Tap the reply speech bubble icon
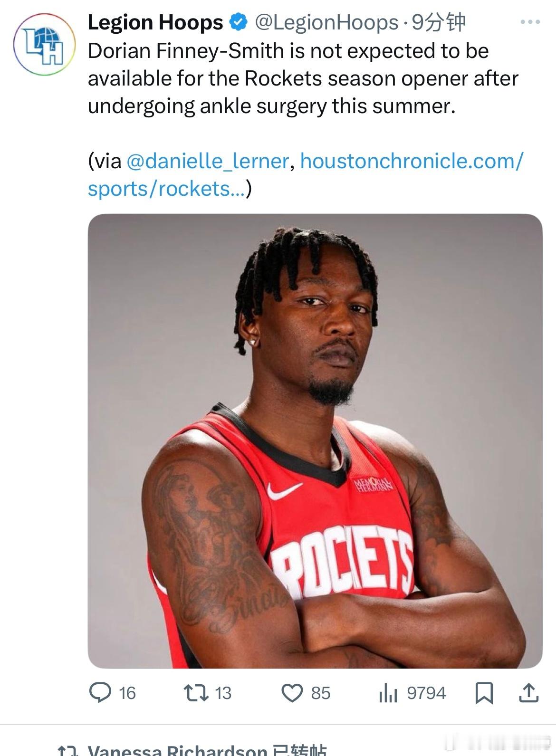This screenshot has width=556, height=756. pos(100,693)
